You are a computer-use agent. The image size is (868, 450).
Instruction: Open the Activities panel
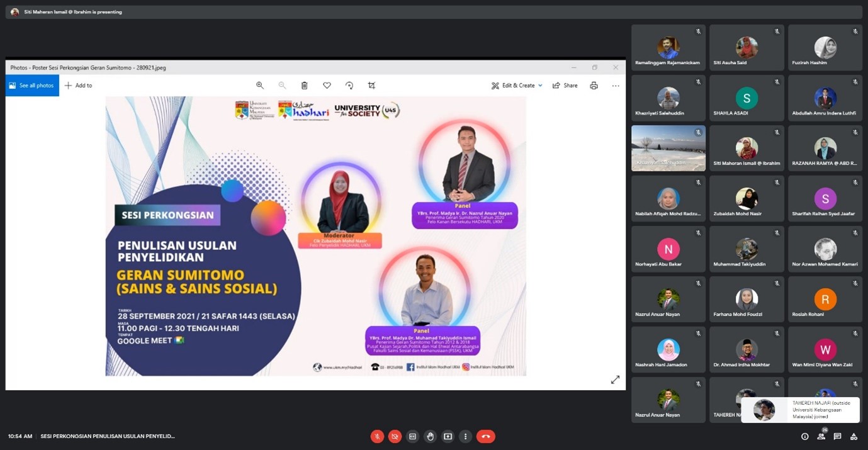pyautogui.click(x=854, y=436)
